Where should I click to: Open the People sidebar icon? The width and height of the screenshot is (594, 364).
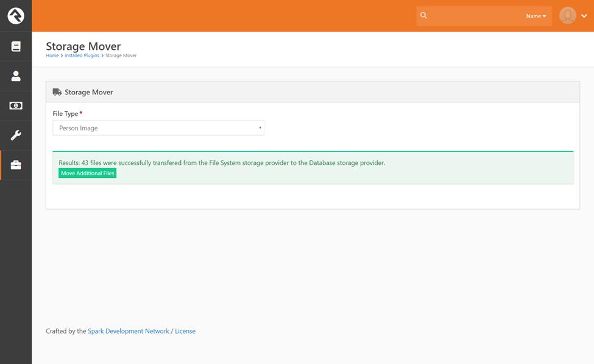pyautogui.click(x=15, y=76)
